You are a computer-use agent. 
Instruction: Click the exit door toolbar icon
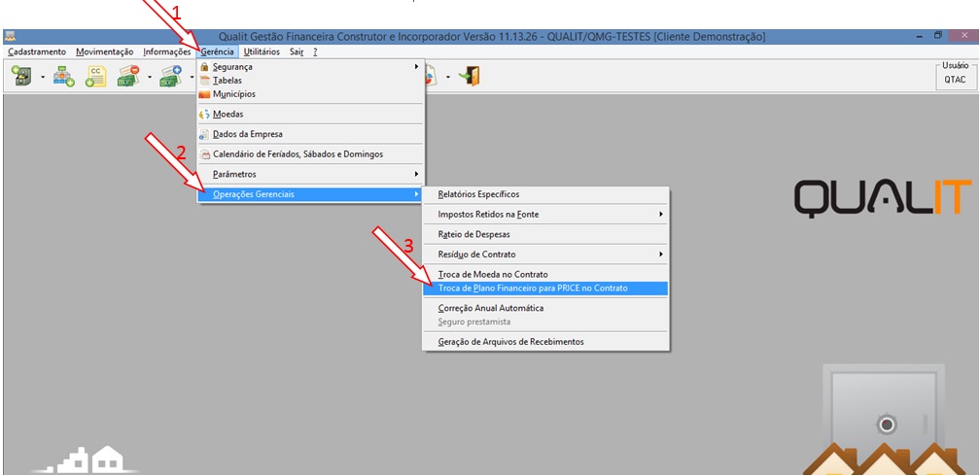470,76
